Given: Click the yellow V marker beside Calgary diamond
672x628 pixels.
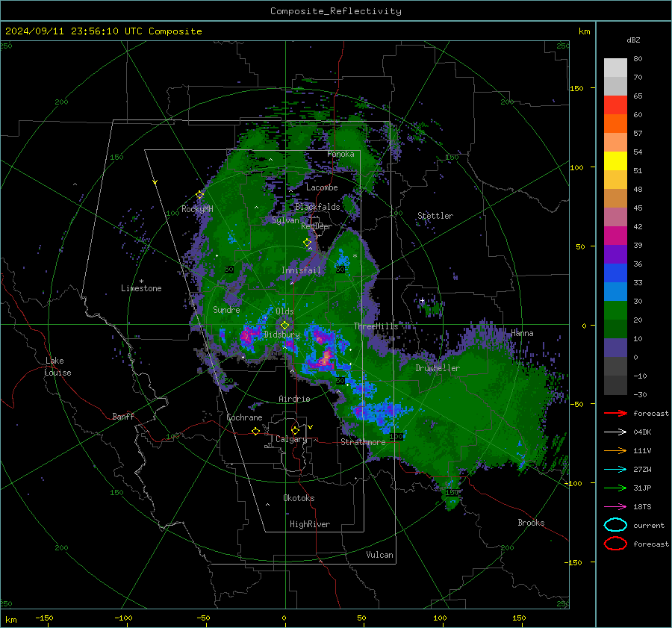Looking at the screenshot, I should 311,427.
